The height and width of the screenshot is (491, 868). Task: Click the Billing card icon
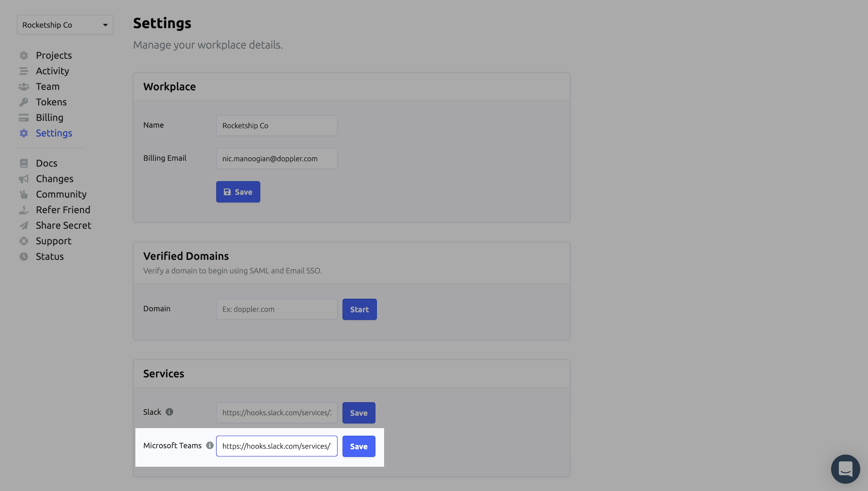pos(24,118)
